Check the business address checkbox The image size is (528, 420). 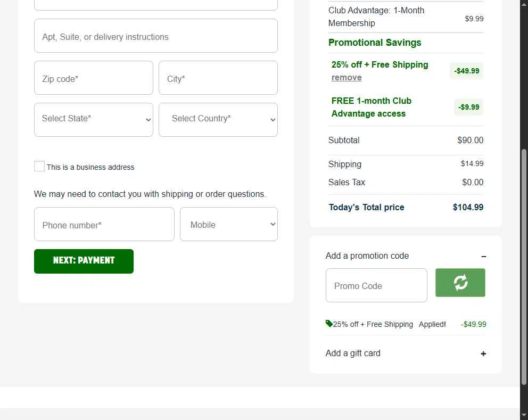39,167
